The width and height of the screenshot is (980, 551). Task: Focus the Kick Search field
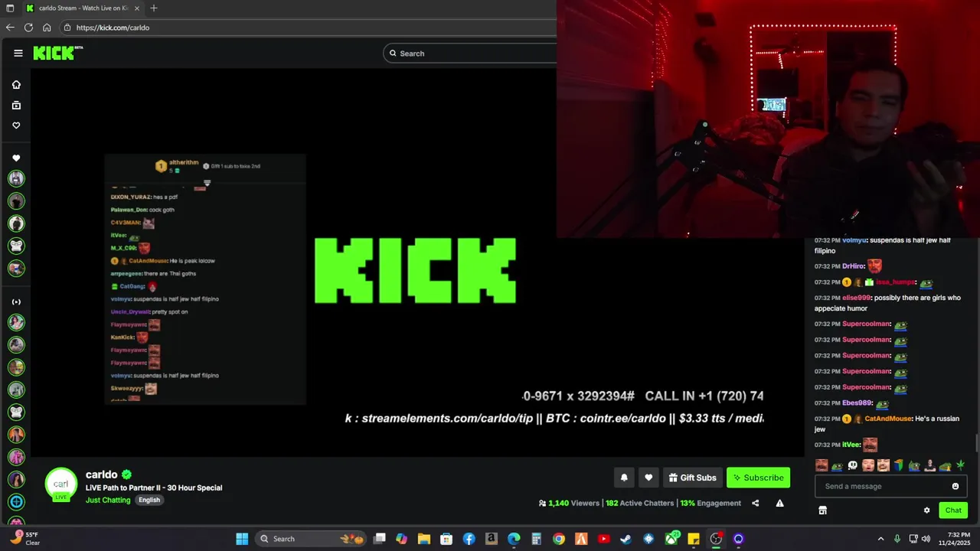click(x=470, y=54)
